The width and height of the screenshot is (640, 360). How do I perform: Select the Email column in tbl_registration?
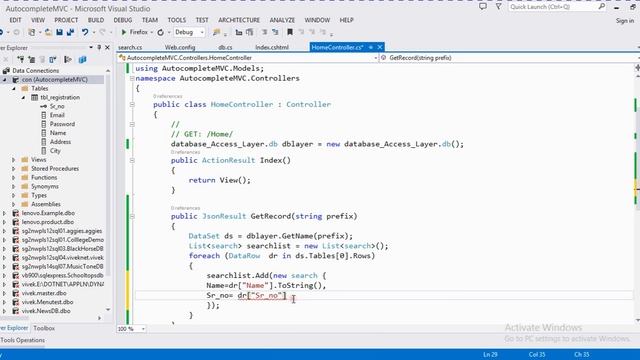pyautogui.click(x=57, y=115)
